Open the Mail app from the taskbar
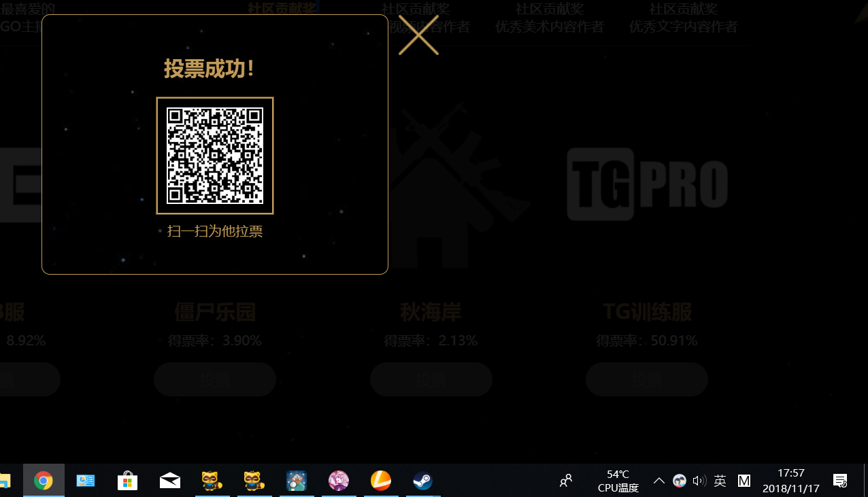 point(169,481)
